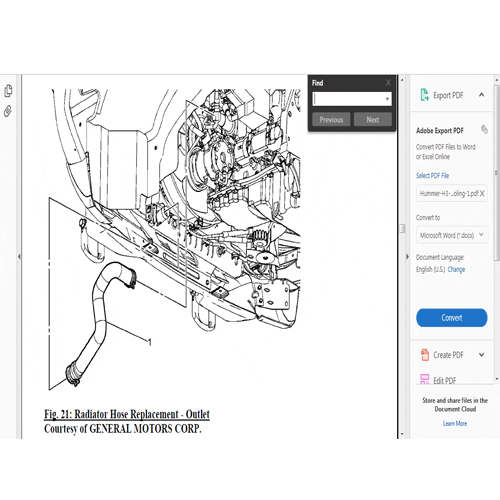Click the Next search result button

(x=373, y=120)
